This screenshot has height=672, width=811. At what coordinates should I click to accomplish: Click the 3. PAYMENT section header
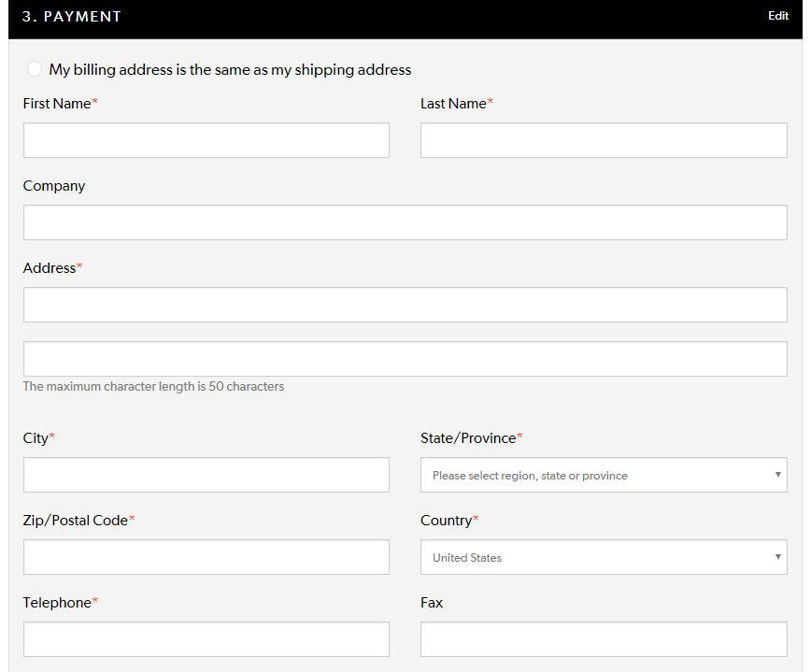[71, 17]
